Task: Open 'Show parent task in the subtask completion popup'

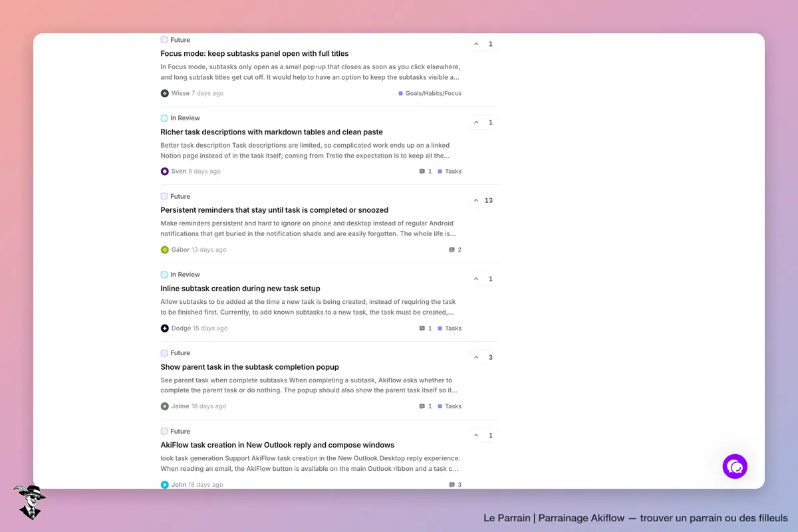Action: [250, 367]
